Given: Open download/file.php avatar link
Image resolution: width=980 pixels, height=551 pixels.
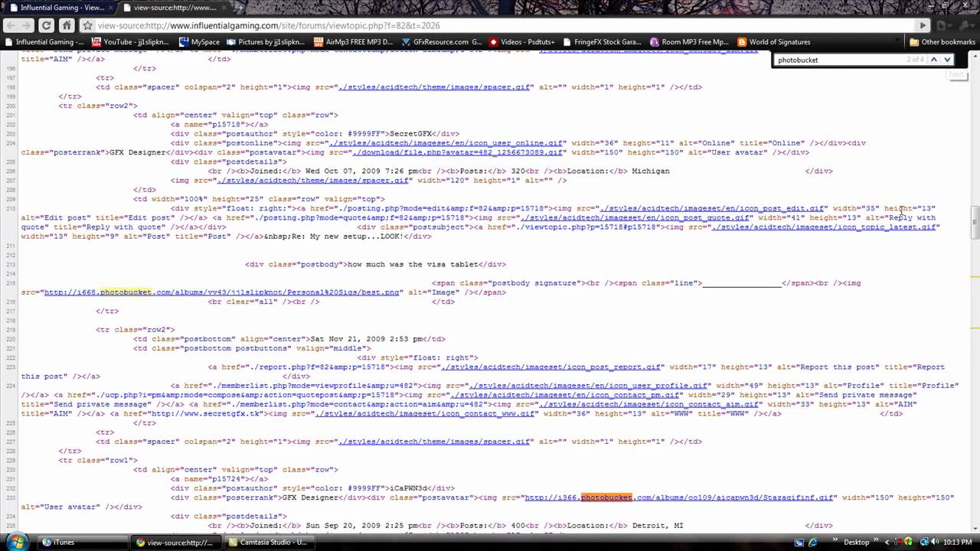Looking at the screenshot, I should pos(458,152).
